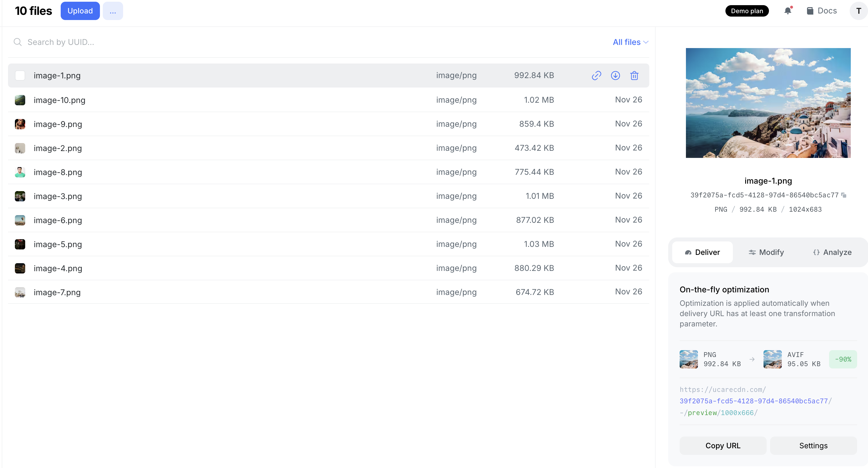Copy link for image-1.png using link icon
This screenshot has width=868, height=468.
(x=596, y=76)
